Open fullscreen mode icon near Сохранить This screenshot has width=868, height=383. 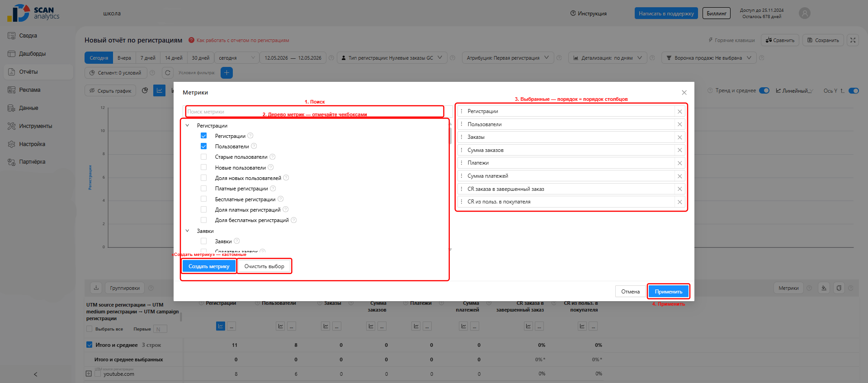[x=853, y=40]
